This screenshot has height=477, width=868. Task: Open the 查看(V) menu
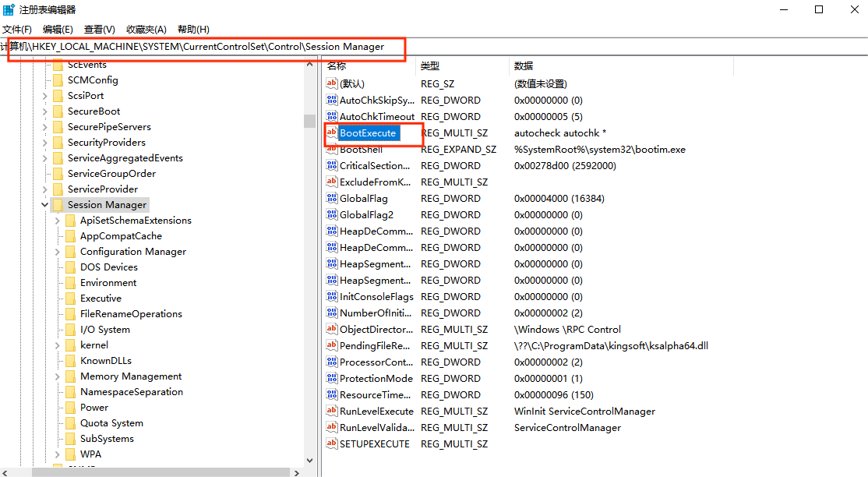click(100, 30)
